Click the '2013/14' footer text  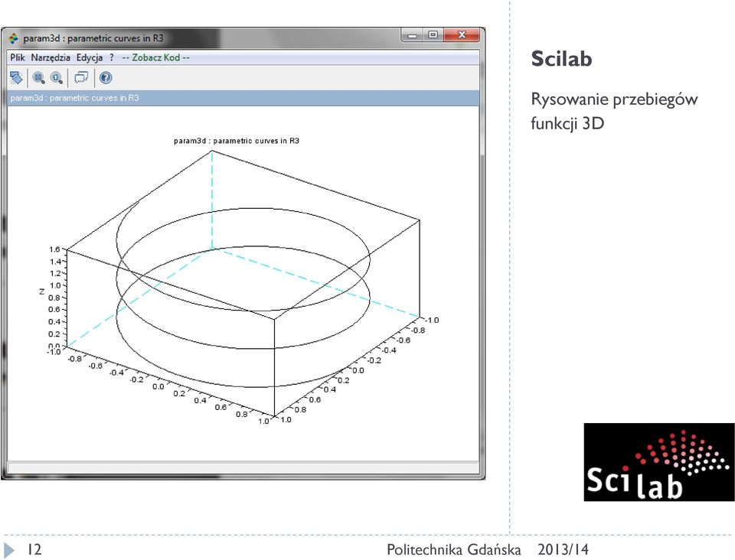pos(563,549)
